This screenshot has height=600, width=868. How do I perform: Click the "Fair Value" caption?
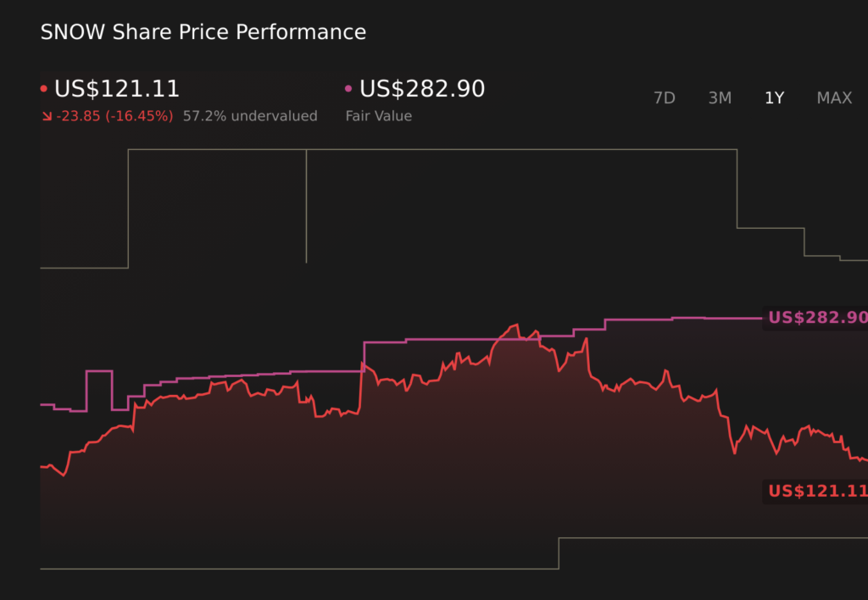click(378, 116)
